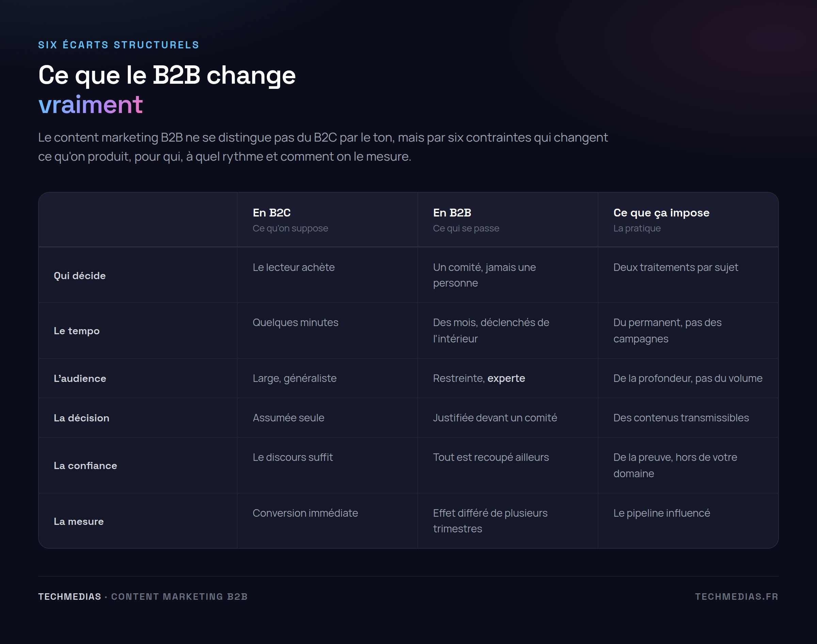Click the footer brand 'TECHMEDIAS'
This screenshot has height=644, width=817.
tap(70, 596)
